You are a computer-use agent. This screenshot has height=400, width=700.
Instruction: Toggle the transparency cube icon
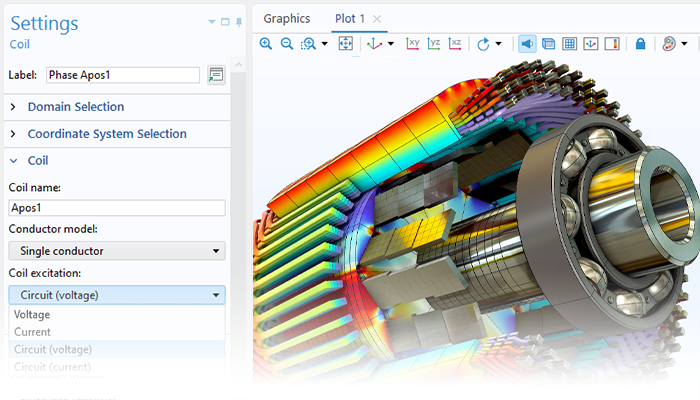pos(548,44)
